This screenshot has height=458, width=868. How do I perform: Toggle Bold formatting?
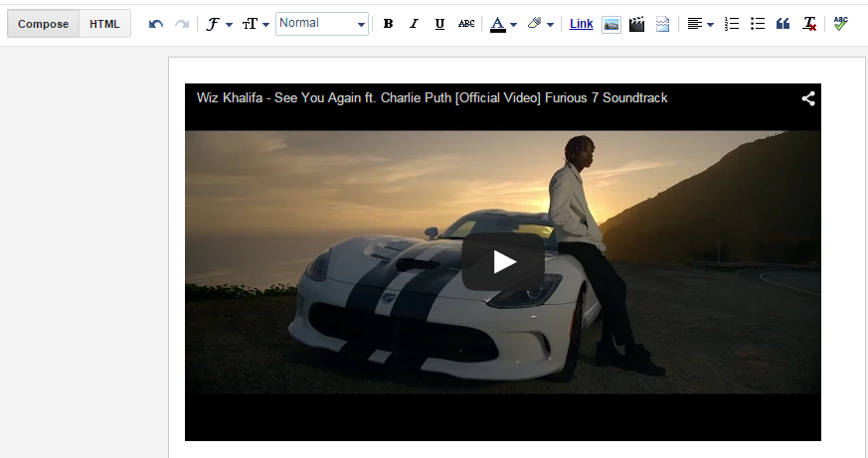[388, 24]
